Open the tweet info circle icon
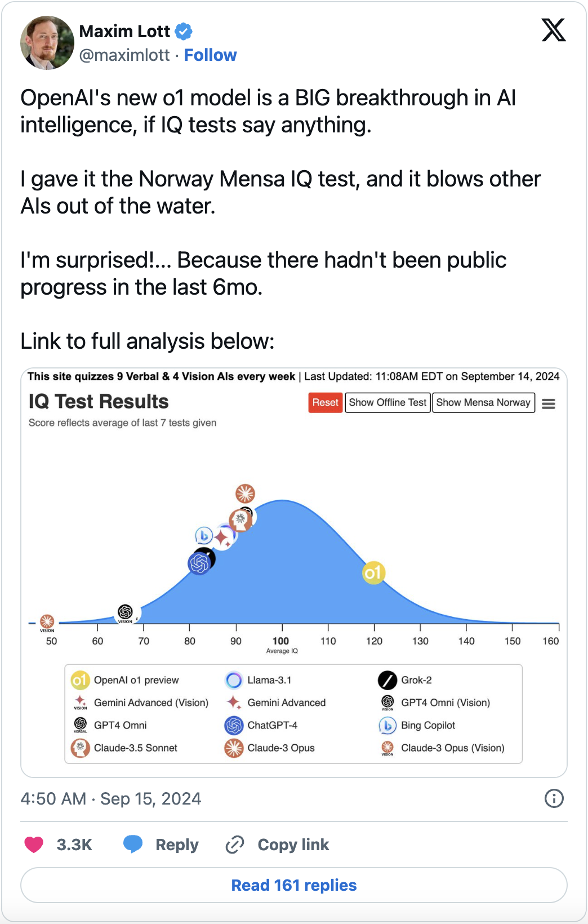 click(x=554, y=798)
